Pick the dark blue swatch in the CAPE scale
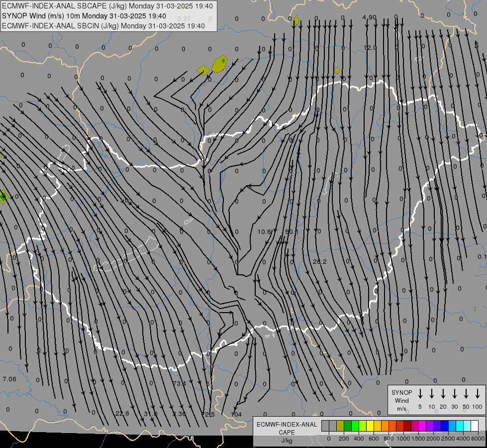487x448 pixels. click(444, 426)
